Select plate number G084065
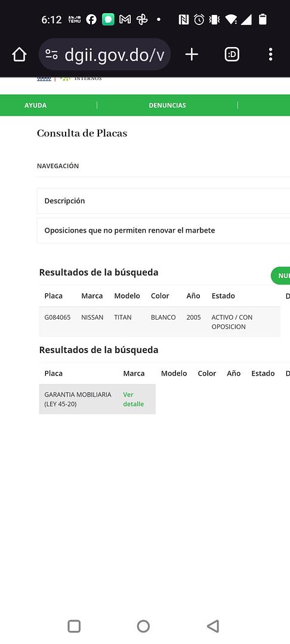The height and width of the screenshot is (644, 290). point(57,317)
